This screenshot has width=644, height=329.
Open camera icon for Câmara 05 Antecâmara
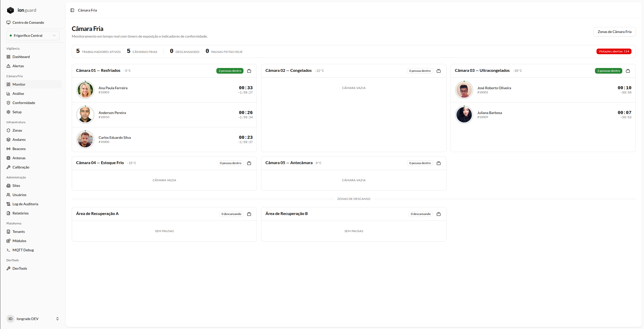click(x=439, y=163)
